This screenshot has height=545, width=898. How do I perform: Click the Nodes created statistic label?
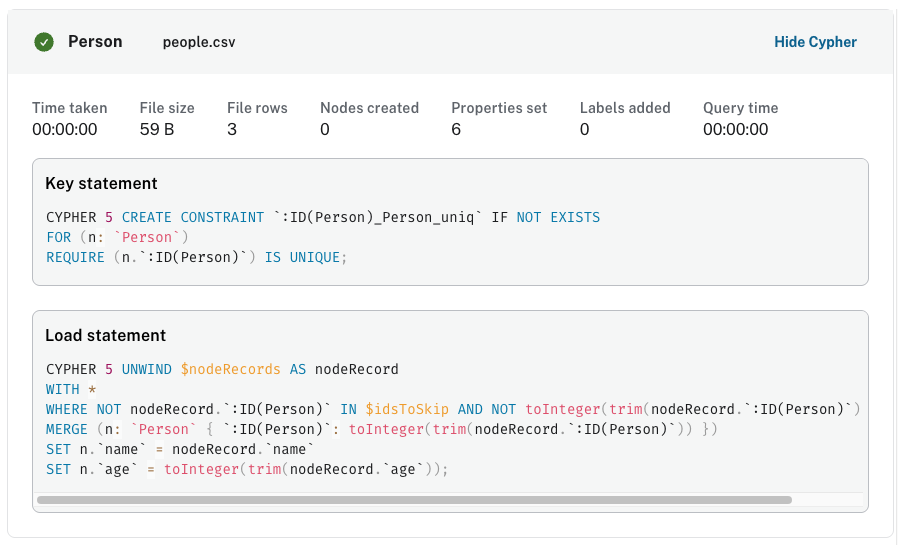point(369,108)
